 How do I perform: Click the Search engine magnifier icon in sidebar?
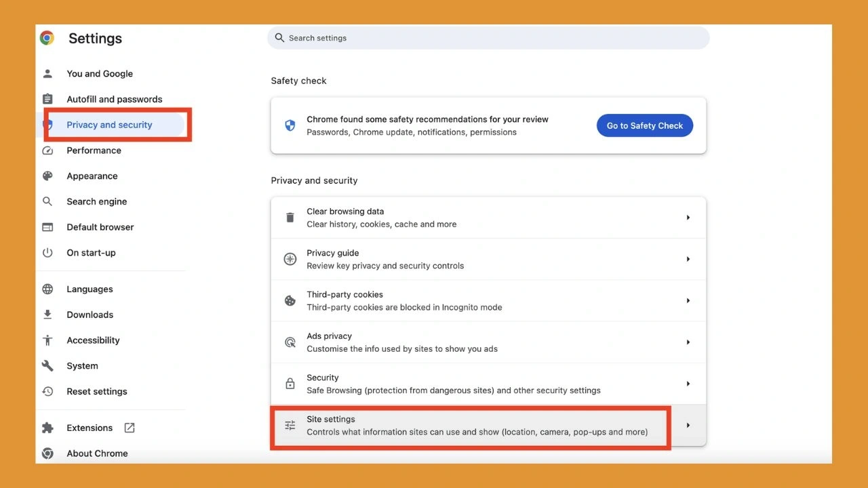[47, 201]
